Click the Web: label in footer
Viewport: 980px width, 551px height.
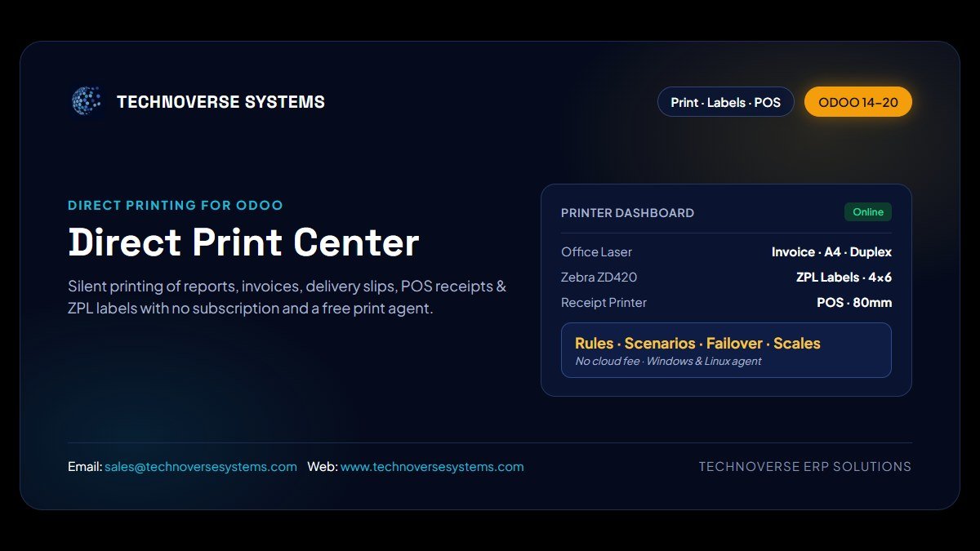point(322,467)
